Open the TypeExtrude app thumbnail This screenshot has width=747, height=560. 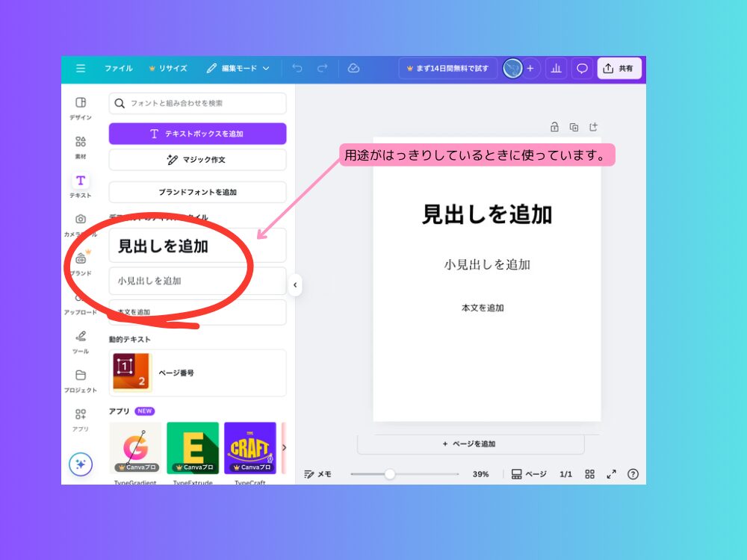click(x=193, y=447)
